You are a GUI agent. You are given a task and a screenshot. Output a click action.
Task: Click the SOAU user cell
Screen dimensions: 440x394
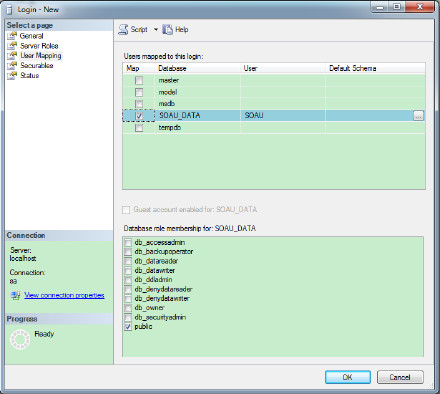point(283,116)
